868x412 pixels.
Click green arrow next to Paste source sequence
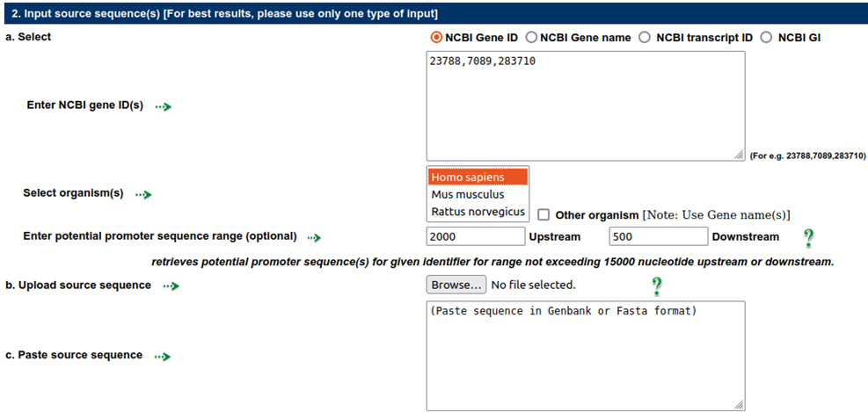pos(162,357)
